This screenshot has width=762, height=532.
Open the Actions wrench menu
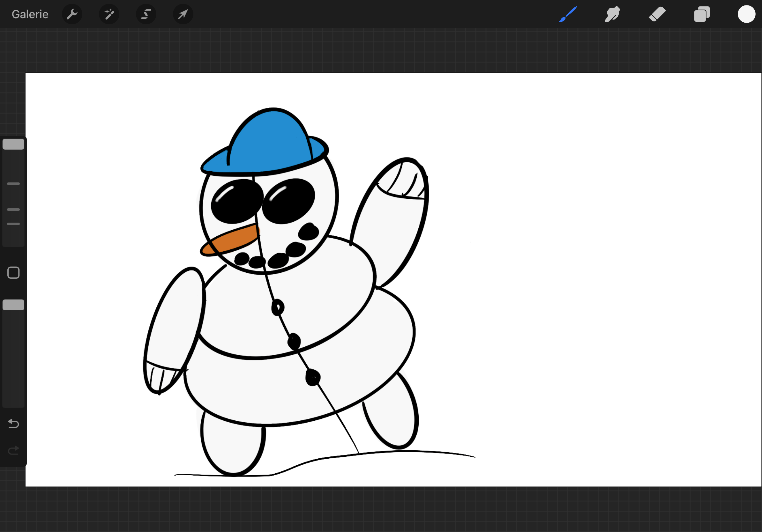pos(72,14)
